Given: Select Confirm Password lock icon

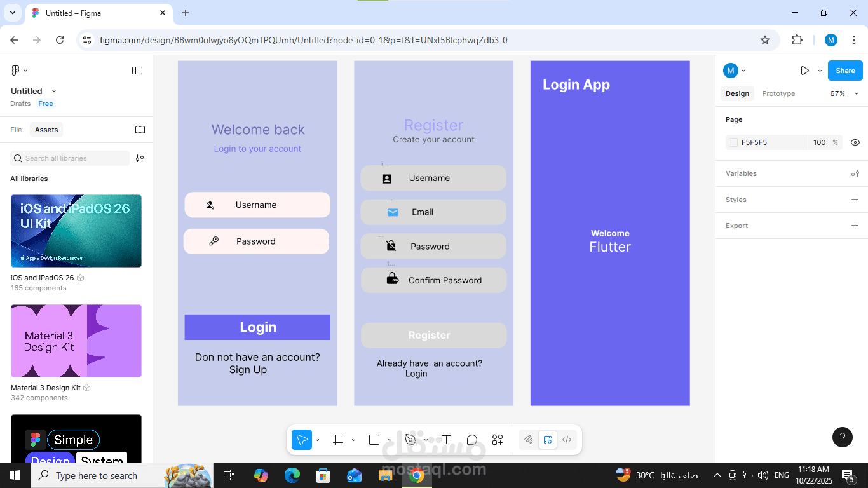Looking at the screenshot, I should click(x=393, y=278).
